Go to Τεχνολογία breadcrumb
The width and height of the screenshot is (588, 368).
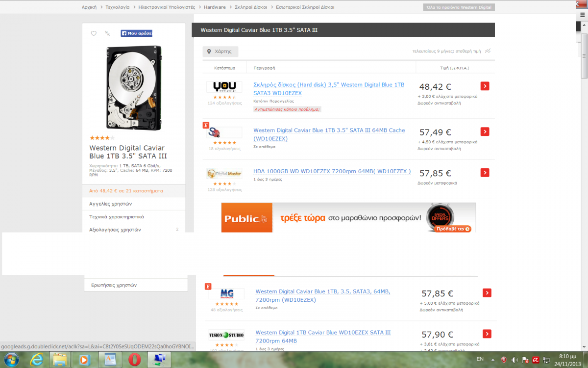(x=118, y=7)
